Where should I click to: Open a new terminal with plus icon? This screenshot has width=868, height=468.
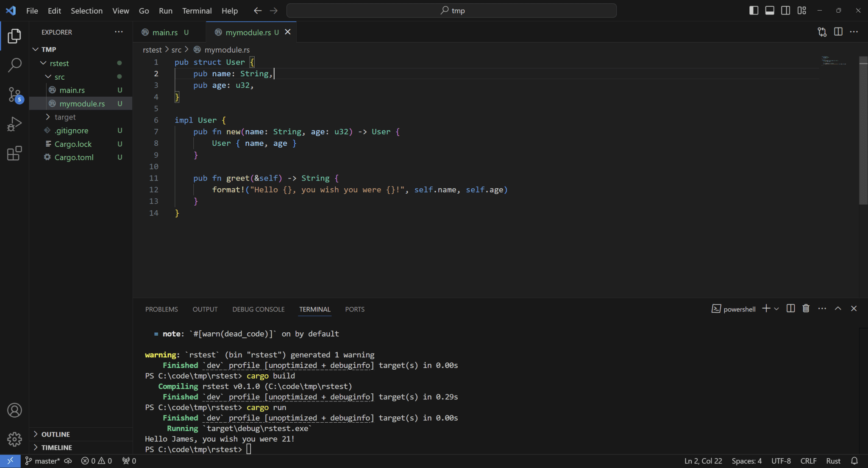(765, 309)
